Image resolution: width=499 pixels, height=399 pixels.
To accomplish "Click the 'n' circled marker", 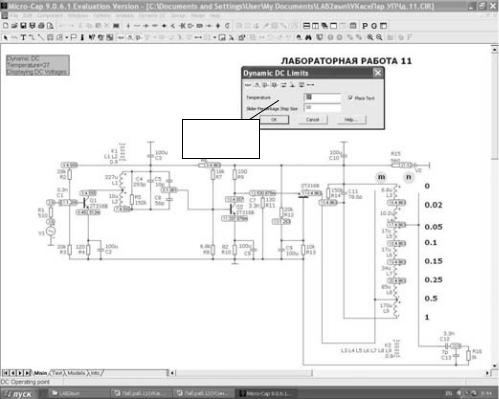I will click(x=409, y=177).
